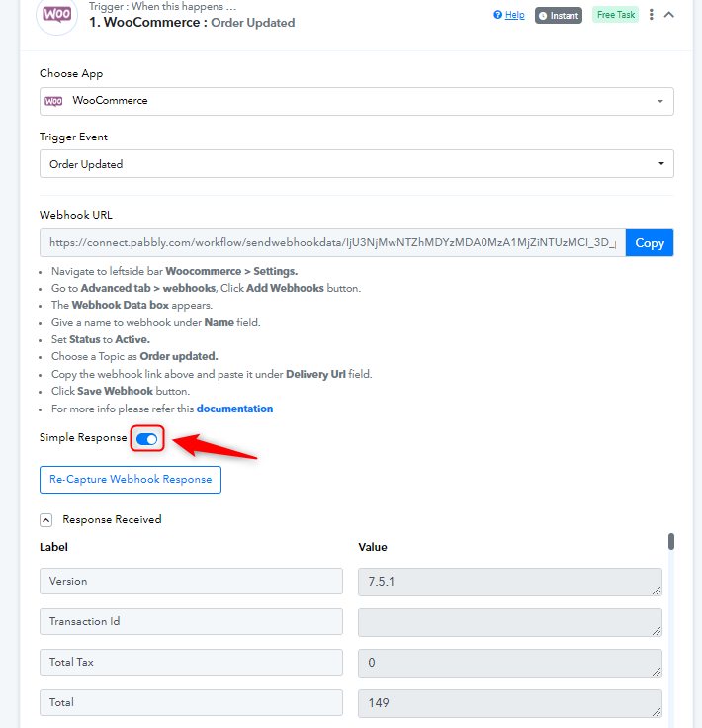Viewport: 702px width, 728px height.
Task: Click the response list scrollbar thumb
Action: (671, 541)
